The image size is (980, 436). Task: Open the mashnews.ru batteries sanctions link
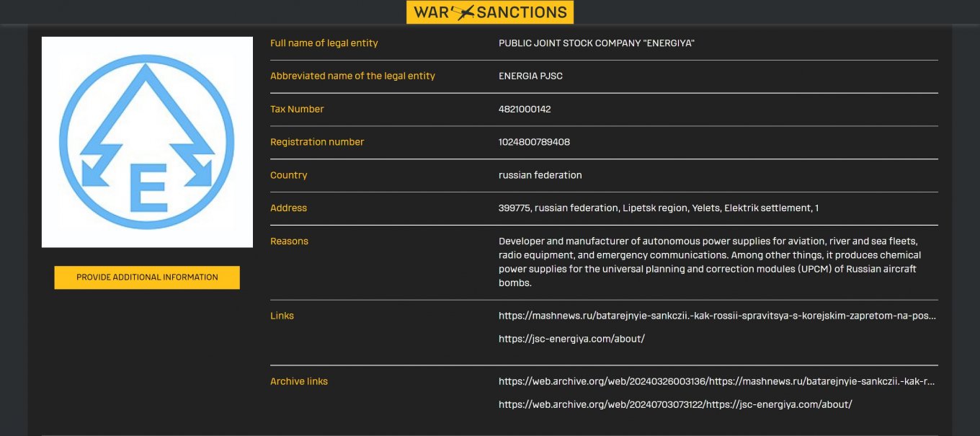[718, 316]
